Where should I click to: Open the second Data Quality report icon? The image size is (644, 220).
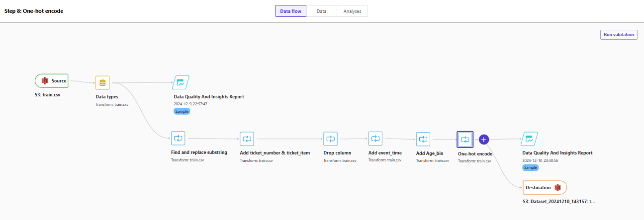pyautogui.click(x=530, y=140)
